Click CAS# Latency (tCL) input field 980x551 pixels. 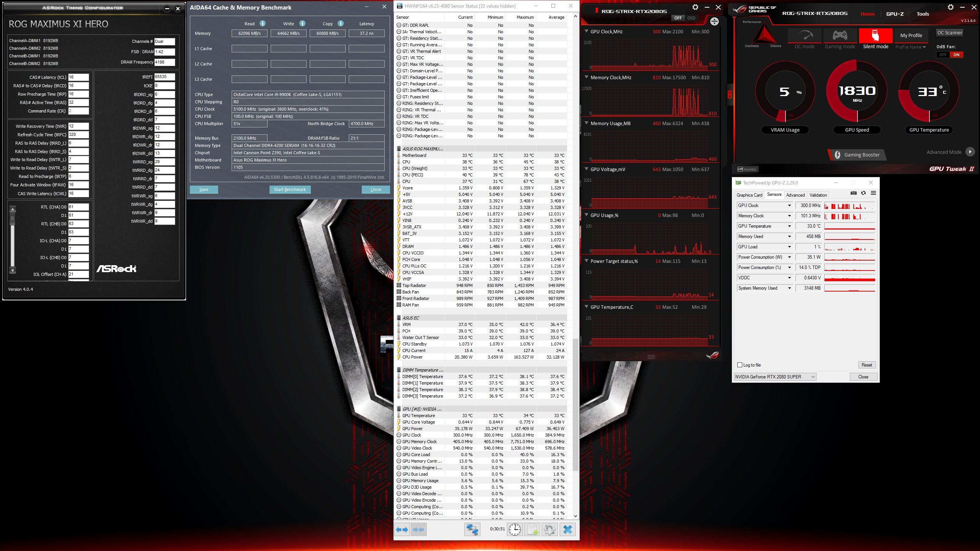[78, 77]
